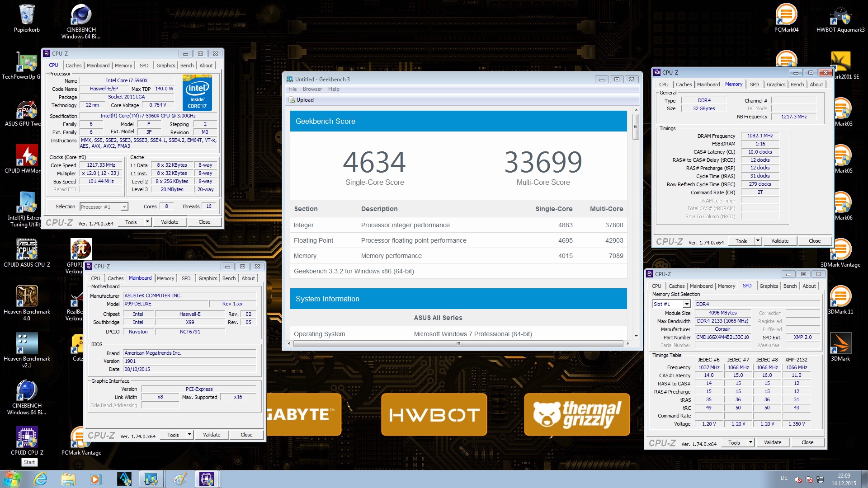Screen dimensions: 868x488
Task: Open the Browser menu in Geekbench
Action: pyautogui.click(x=312, y=89)
